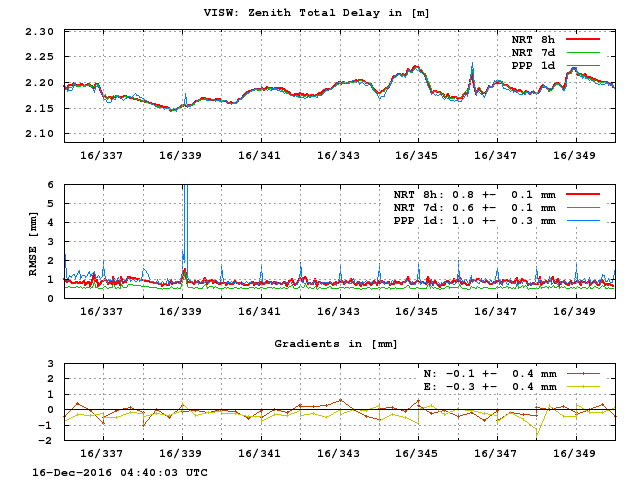
Task: Click the 16/349 x-axis label of the Gradients plot
Action: click(x=574, y=453)
